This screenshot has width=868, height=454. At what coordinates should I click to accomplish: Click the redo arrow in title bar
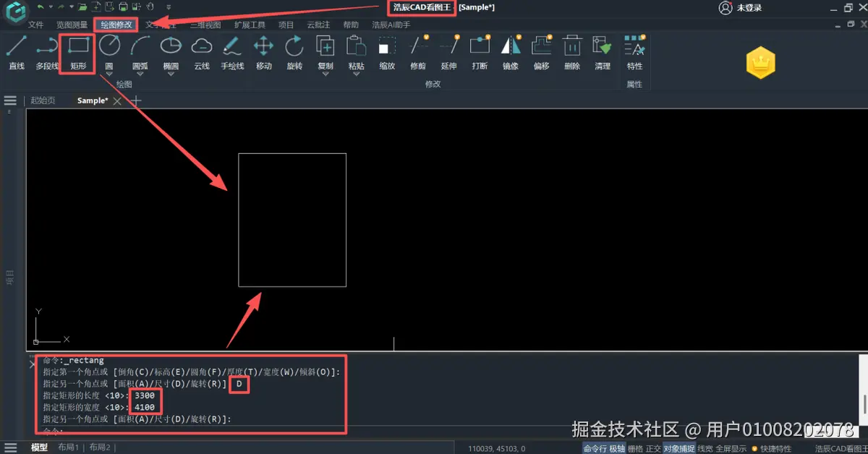[x=61, y=7]
